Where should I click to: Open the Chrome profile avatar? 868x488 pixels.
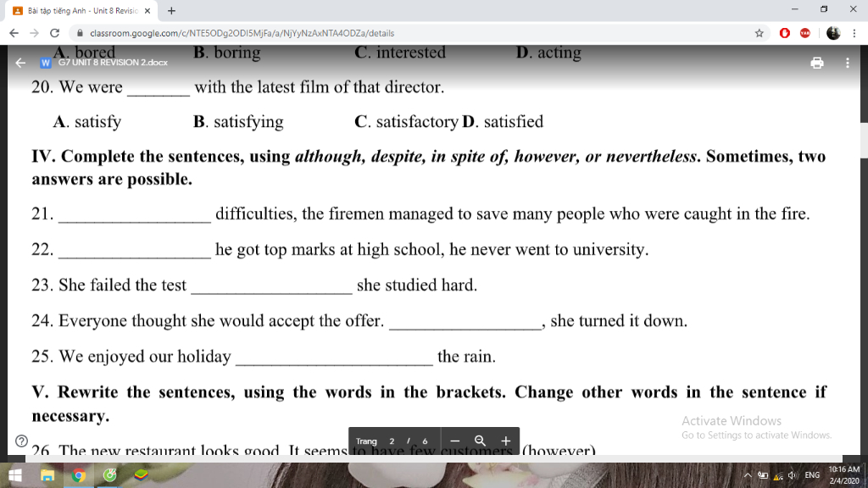833,33
